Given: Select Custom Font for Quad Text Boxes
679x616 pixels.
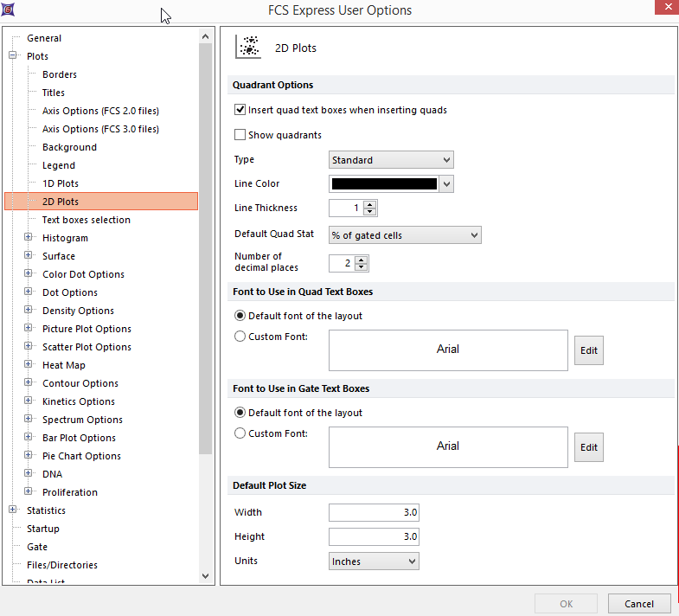Looking at the screenshot, I should click(x=240, y=337).
